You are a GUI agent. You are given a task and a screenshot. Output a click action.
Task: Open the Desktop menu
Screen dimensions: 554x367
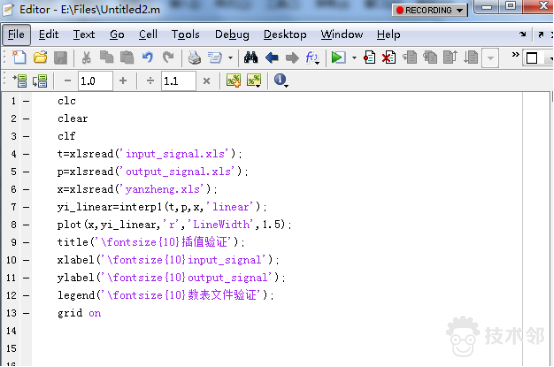(x=285, y=35)
